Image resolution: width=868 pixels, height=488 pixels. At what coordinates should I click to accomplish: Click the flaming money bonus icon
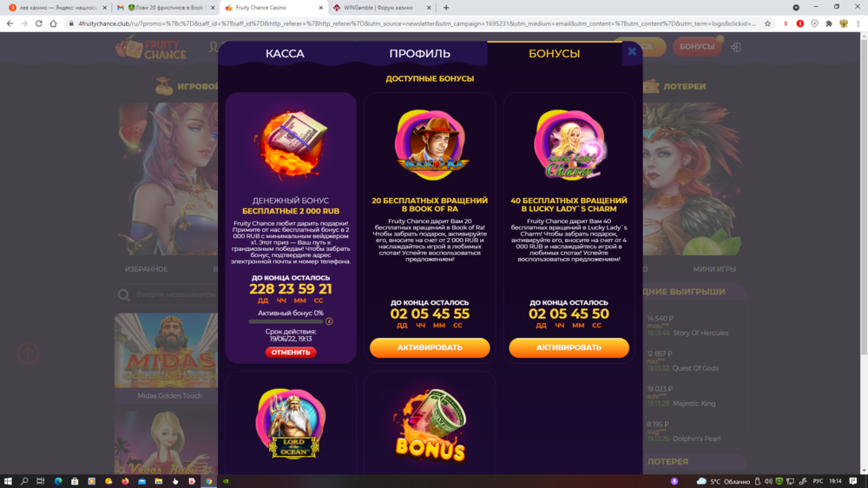pyautogui.click(x=291, y=143)
